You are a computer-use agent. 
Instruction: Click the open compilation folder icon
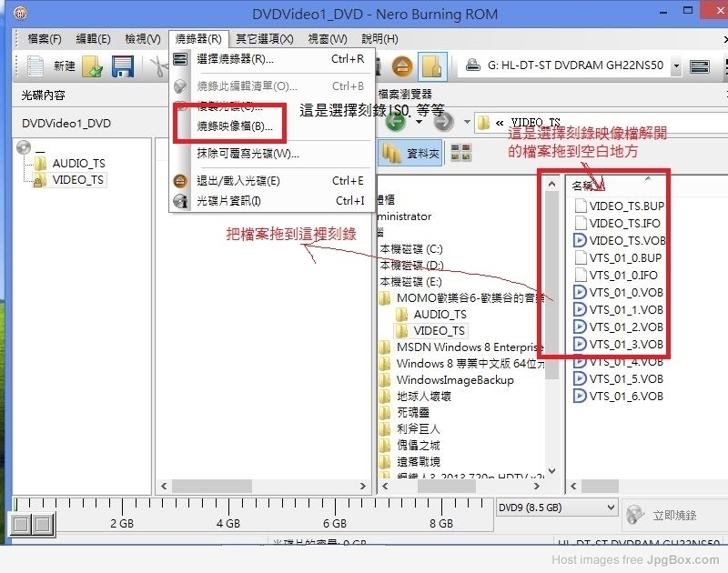92,66
